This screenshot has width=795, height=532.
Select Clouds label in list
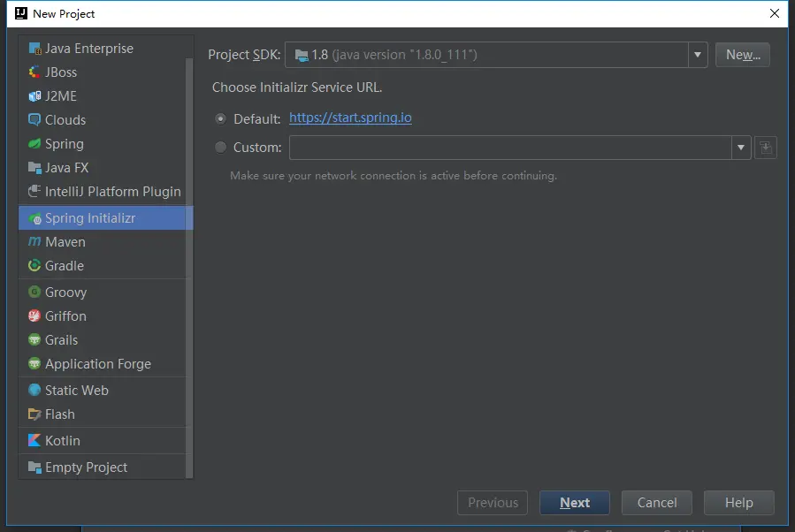(65, 120)
